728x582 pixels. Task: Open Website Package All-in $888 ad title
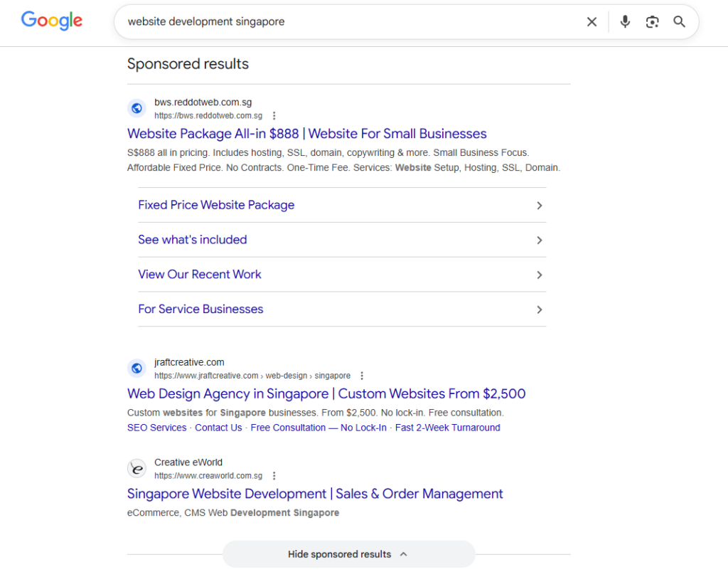pos(307,134)
